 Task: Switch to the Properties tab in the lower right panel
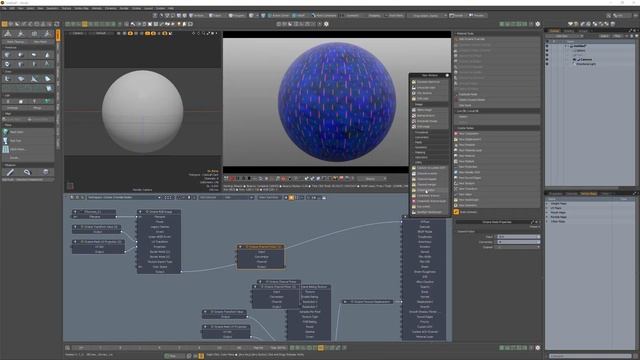[x=556, y=193]
